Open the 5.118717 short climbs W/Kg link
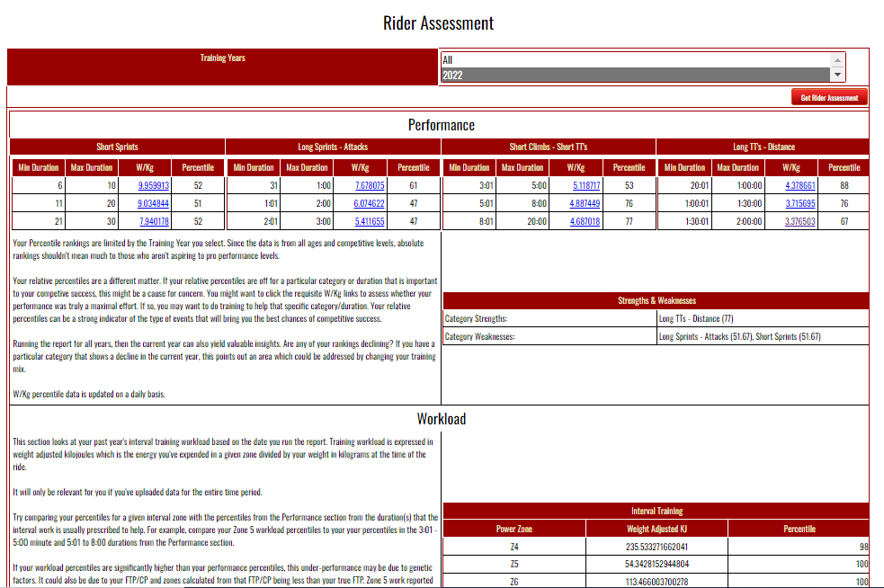The height and width of the screenshot is (588, 884). pos(585,185)
